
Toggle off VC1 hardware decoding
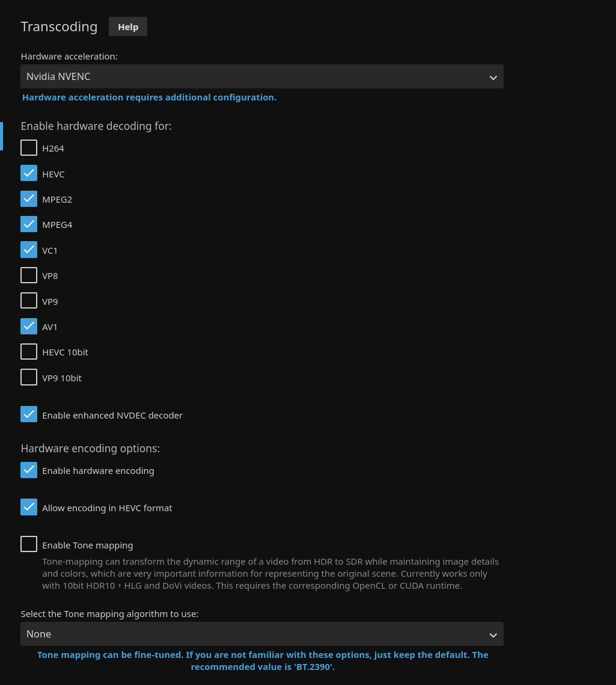29,250
